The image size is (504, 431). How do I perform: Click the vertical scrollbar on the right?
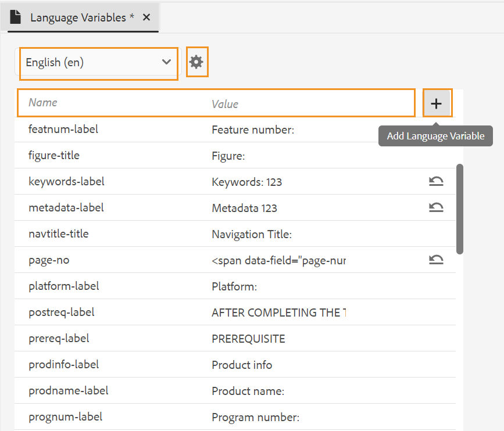tap(460, 209)
